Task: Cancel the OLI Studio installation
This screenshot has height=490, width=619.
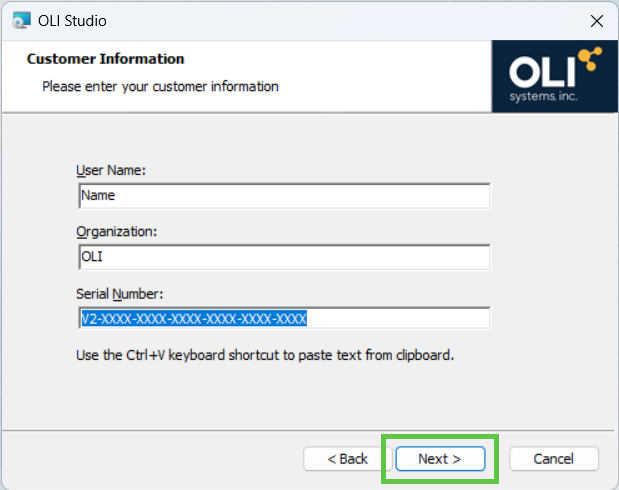Action: (554, 459)
